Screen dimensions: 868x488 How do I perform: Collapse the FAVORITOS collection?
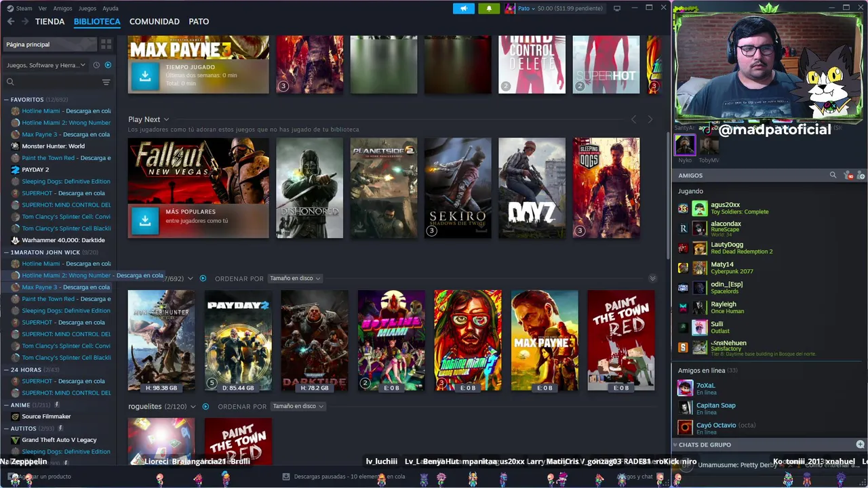6,100
